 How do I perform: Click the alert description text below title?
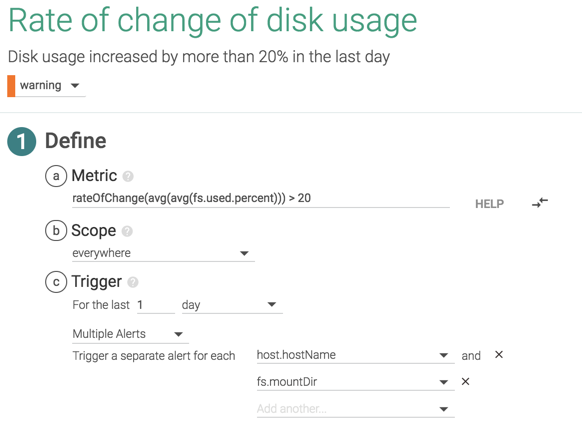199,57
